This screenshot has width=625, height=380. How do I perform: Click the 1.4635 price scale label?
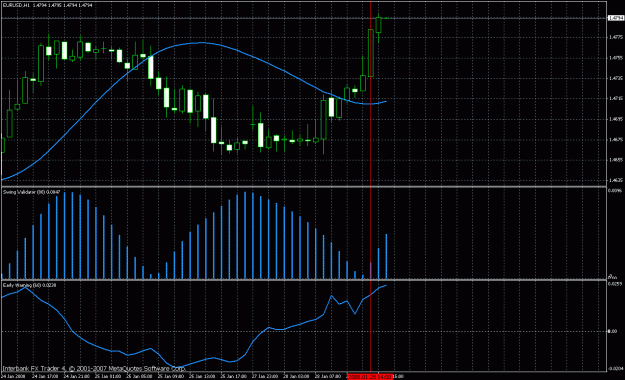[x=616, y=180]
